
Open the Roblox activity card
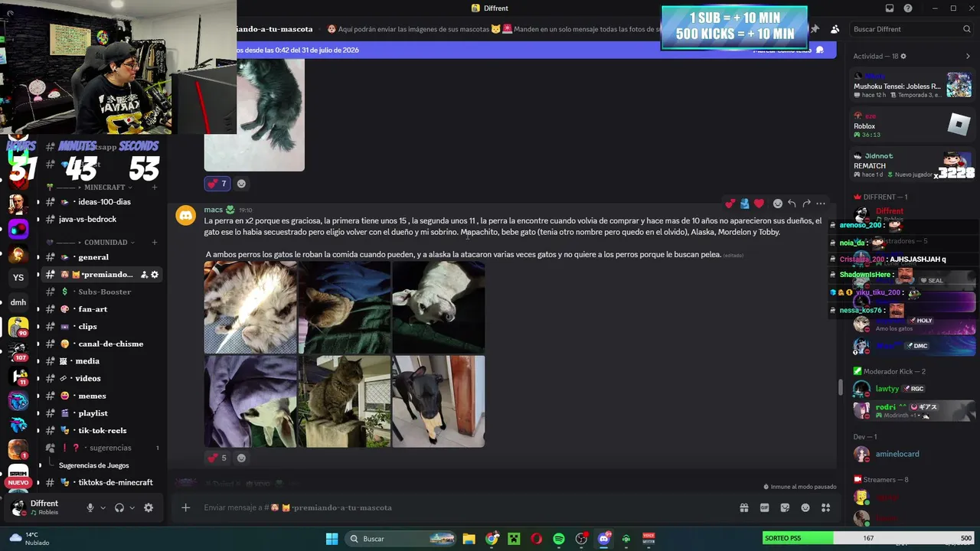pos(912,125)
